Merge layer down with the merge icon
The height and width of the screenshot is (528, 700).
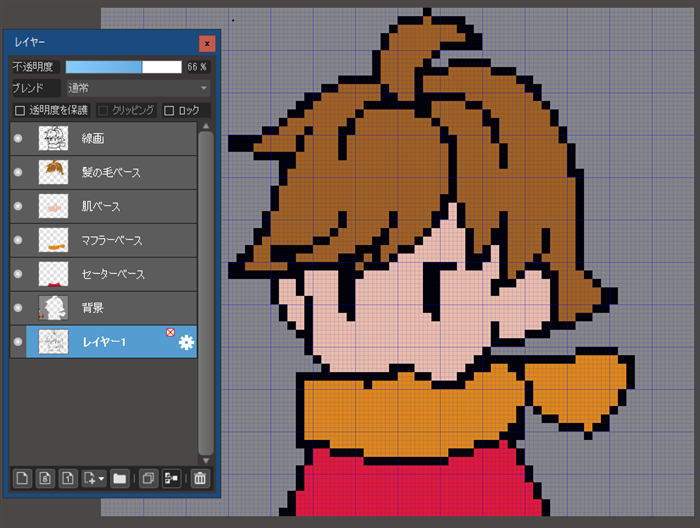pos(171,478)
